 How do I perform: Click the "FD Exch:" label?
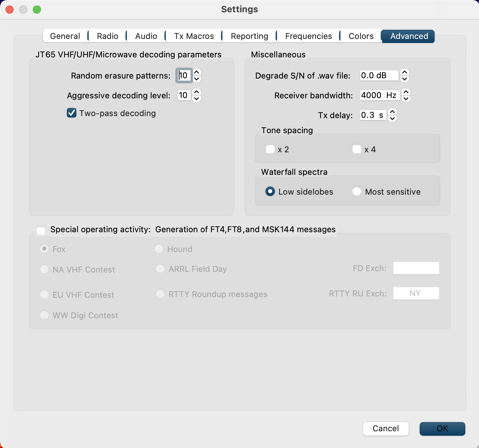coord(369,268)
